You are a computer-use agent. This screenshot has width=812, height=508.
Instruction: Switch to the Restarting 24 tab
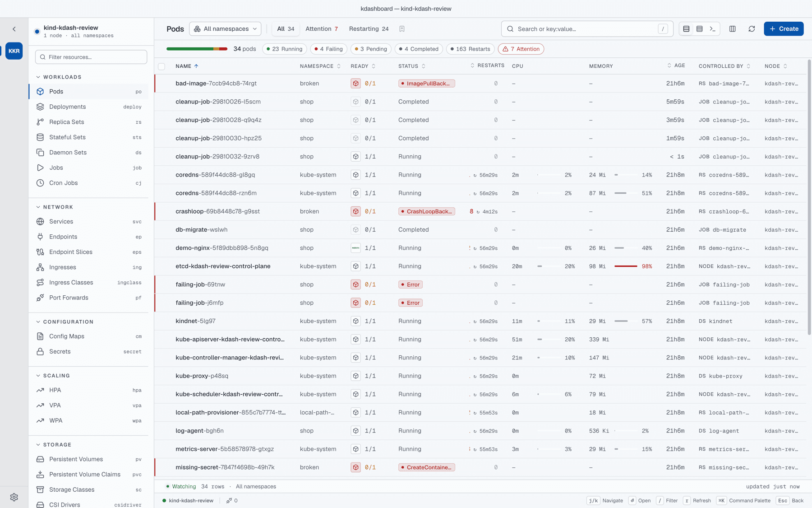click(x=369, y=29)
